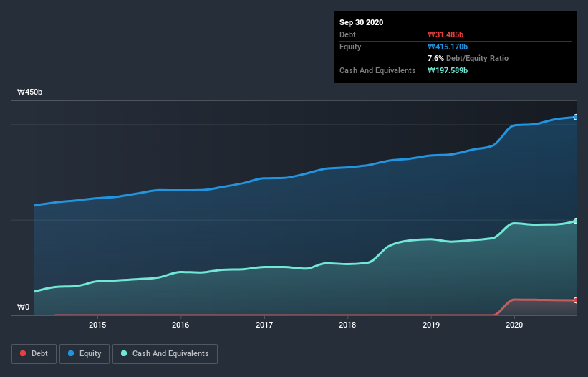Image resolution: width=588 pixels, height=377 pixels.
Task: Click the 2018 x-axis label
Action: [x=347, y=325]
